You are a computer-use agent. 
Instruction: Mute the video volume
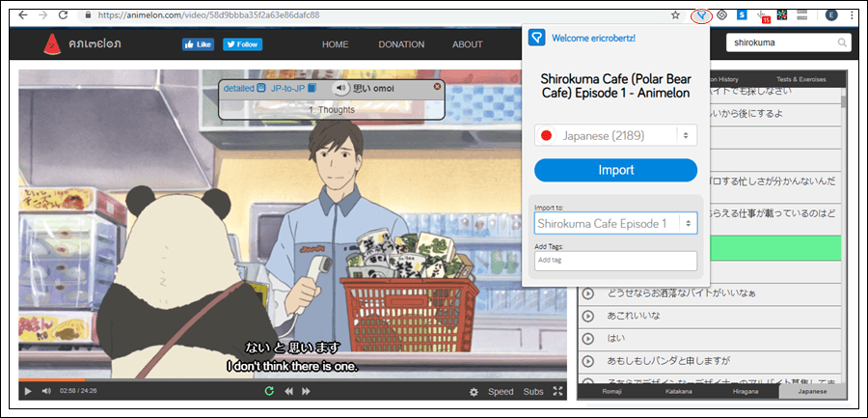click(x=46, y=391)
